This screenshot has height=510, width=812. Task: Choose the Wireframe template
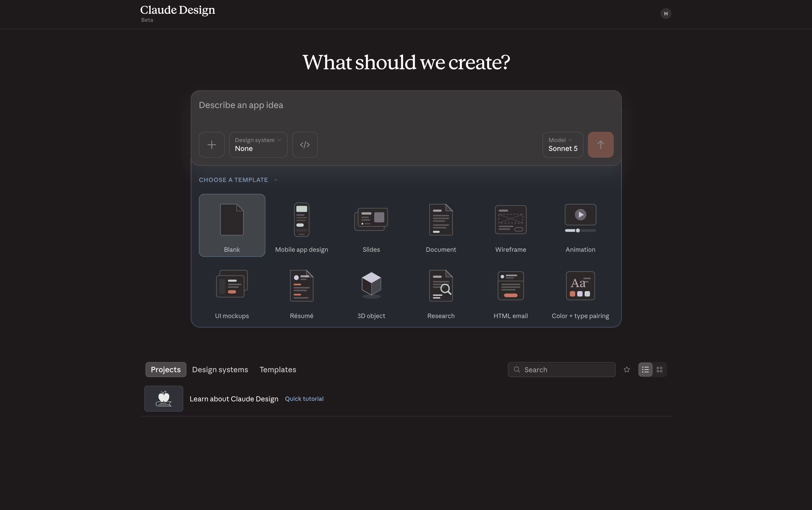pos(511,225)
